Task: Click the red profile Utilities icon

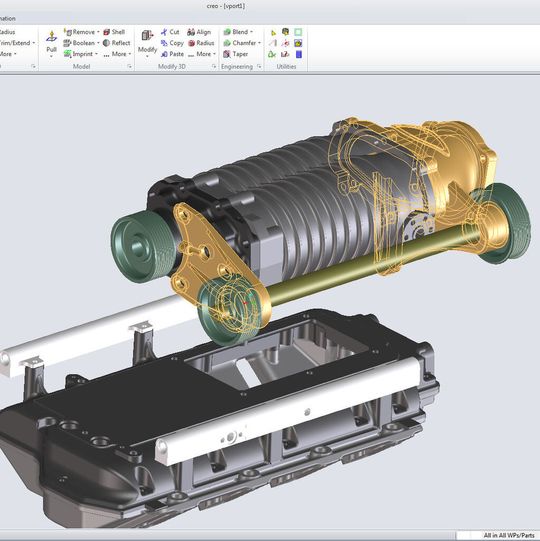Action: (285, 54)
